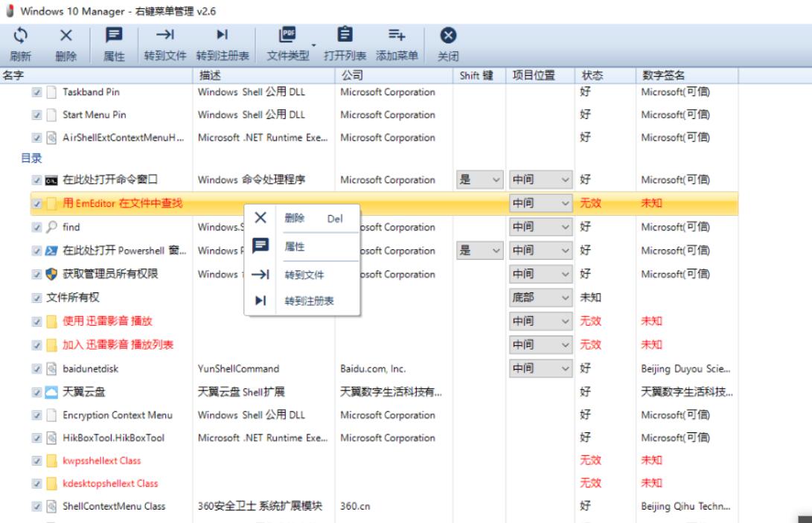Click the comment icon beside 属性 in context menu
This screenshot has width=812, height=523.
(x=260, y=246)
